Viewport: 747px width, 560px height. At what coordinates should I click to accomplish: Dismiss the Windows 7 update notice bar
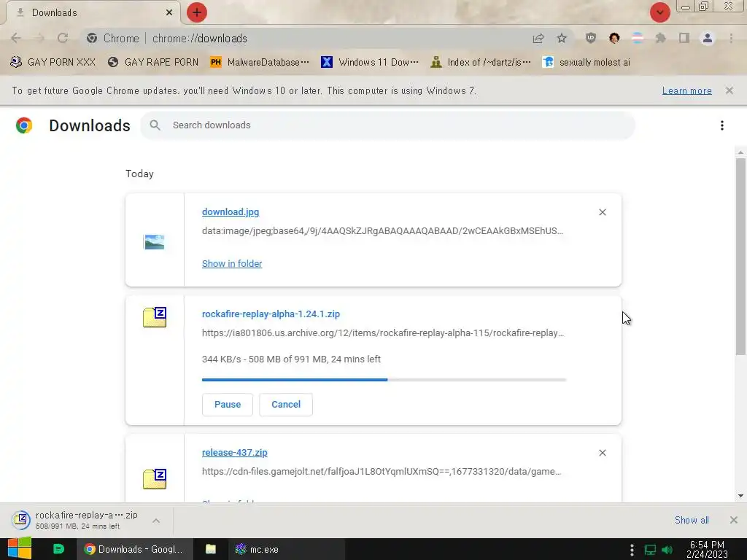point(729,90)
